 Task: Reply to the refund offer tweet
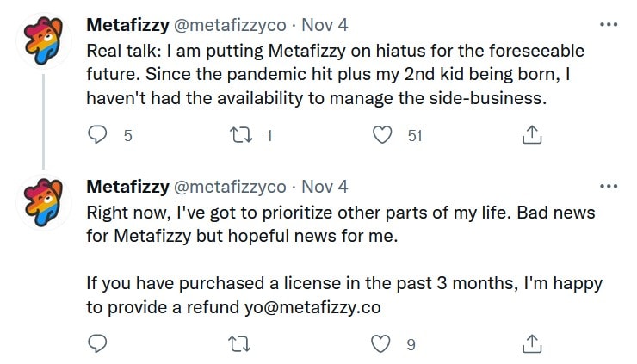97,343
